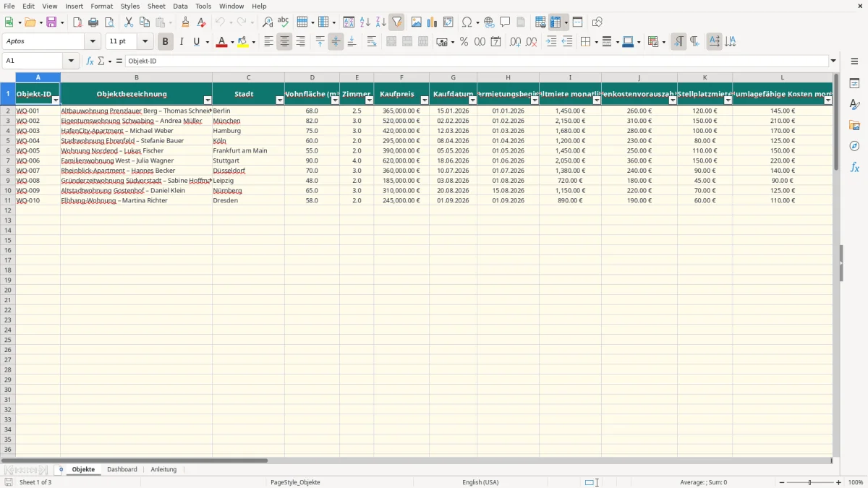868x488 pixels.
Task: Click Clone Formatting paintbrush icon
Action: 186,22
